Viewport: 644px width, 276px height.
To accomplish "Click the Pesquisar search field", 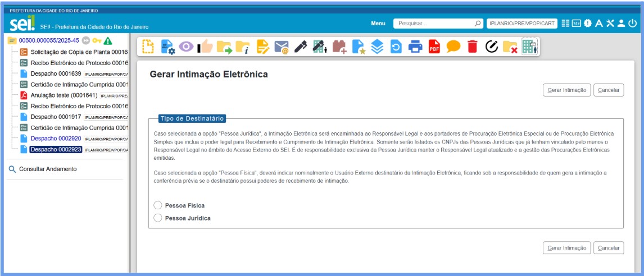I will point(434,24).
